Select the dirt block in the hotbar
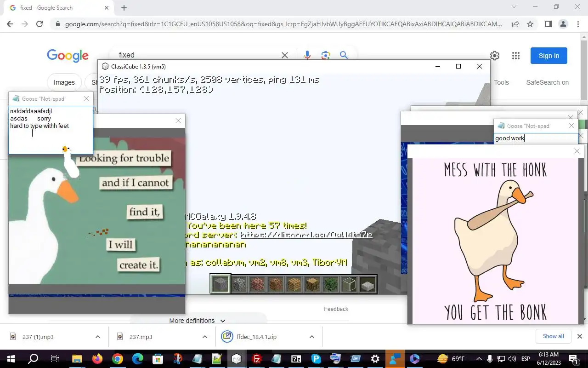The height and width of the screenshot is (368, 588). pos(276,284)
